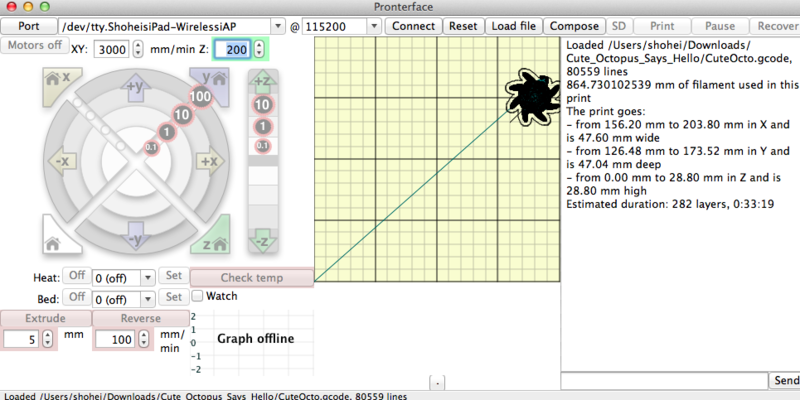This screenshot has width=800, height=400.
Task: Select 100 mm XY jog distance
Action: click(x=201, y=96)
